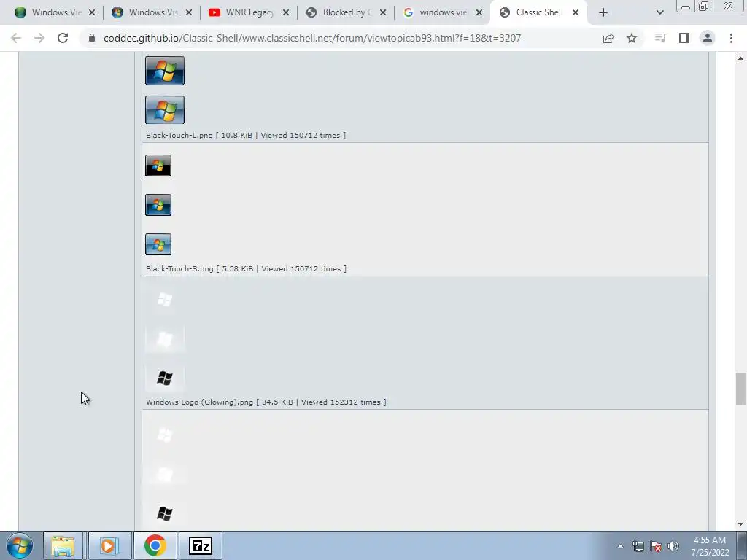
Task: Click the volume speaker icon
Action: point(673,546)
